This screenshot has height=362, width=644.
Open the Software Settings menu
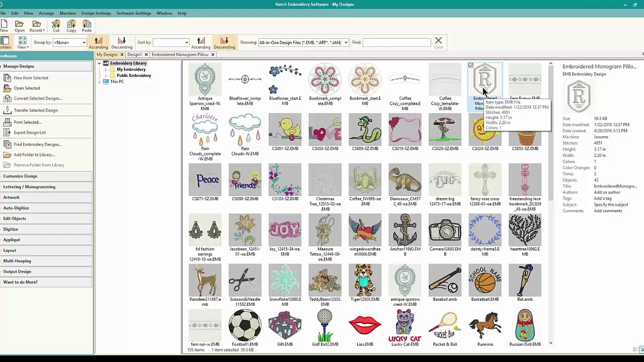(133, 13)
